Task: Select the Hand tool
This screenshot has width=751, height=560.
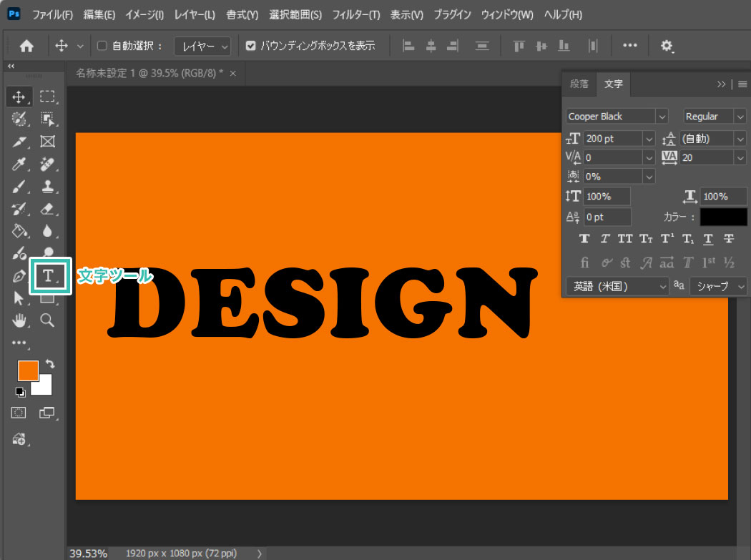Action: click(x=19, y=320)
